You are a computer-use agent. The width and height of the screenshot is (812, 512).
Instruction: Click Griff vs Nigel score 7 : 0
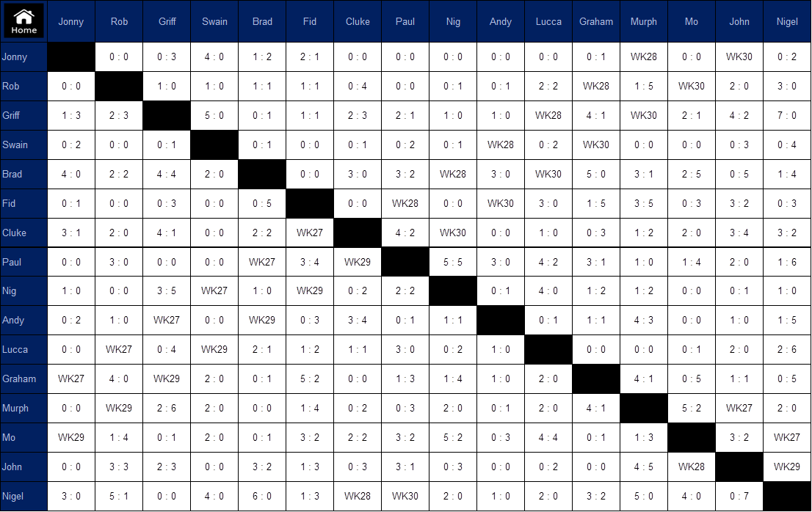787,115
